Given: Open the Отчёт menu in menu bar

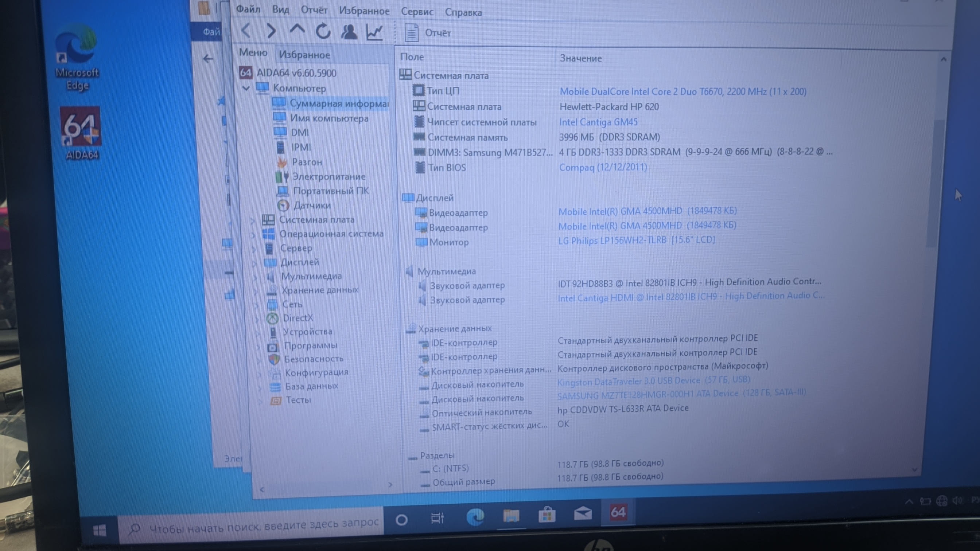Looking at the screenshot, I should [x=314, y=10].
